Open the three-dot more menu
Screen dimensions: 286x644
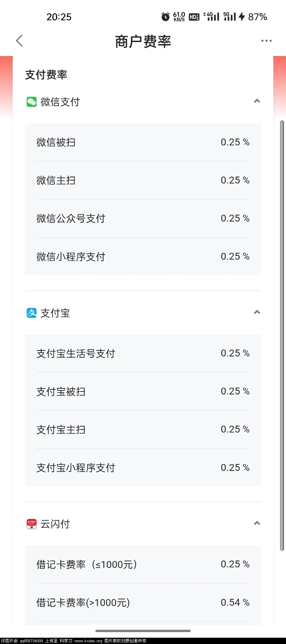click(x=266, y=41)
